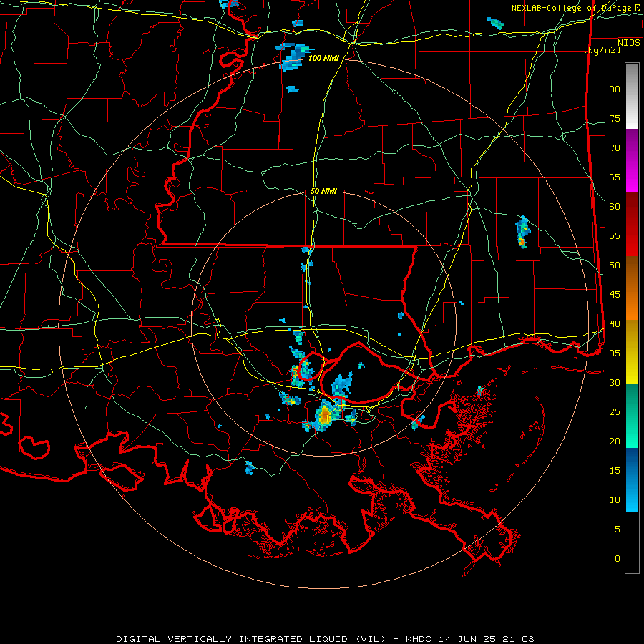Click the legend value 65

[x=615, y=177]
